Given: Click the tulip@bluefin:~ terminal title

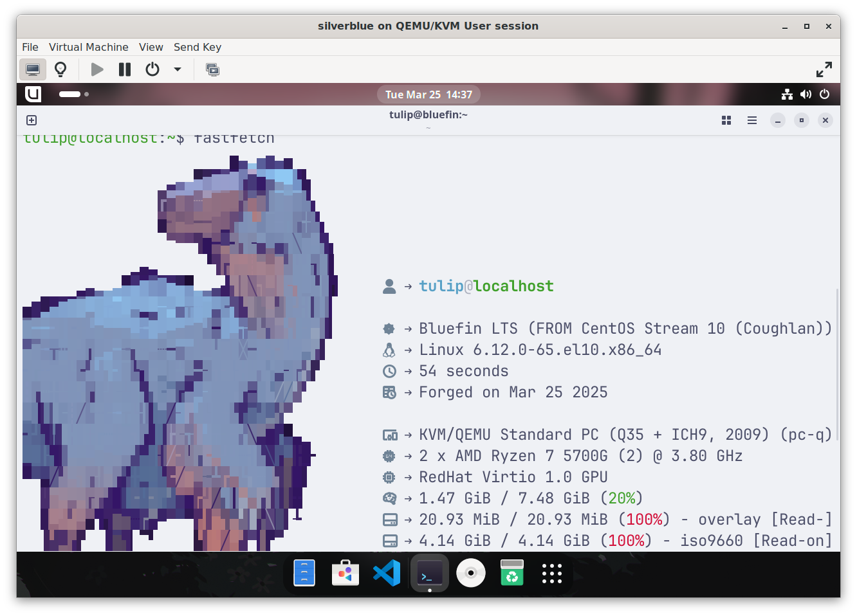Looking at the screenshot, I should (428, 115).
